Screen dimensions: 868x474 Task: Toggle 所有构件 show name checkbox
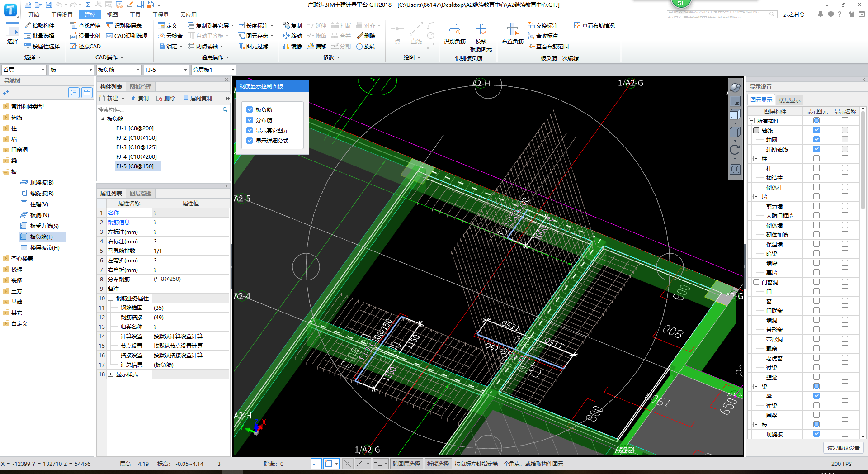pyautogui.click(x=845, y=120)
